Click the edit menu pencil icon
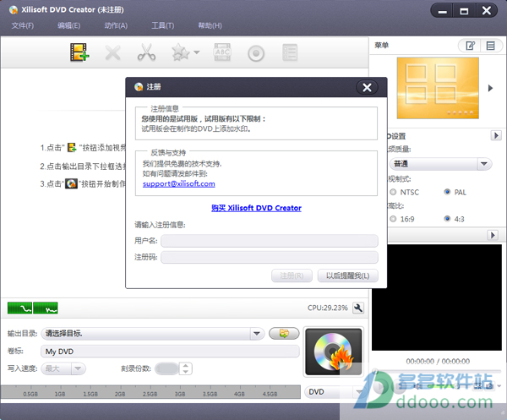Image resolution: width=507 pixels, height=420 pixels. [470, 46]
